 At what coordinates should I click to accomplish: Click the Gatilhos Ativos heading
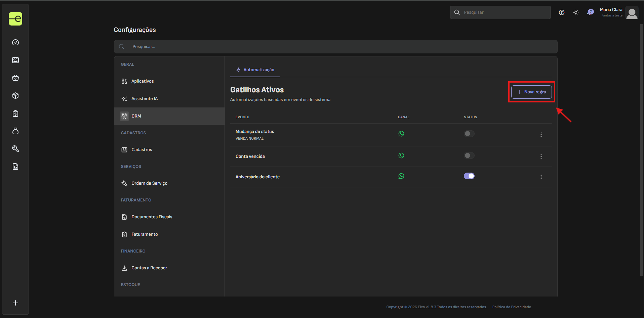click(257, 90)
